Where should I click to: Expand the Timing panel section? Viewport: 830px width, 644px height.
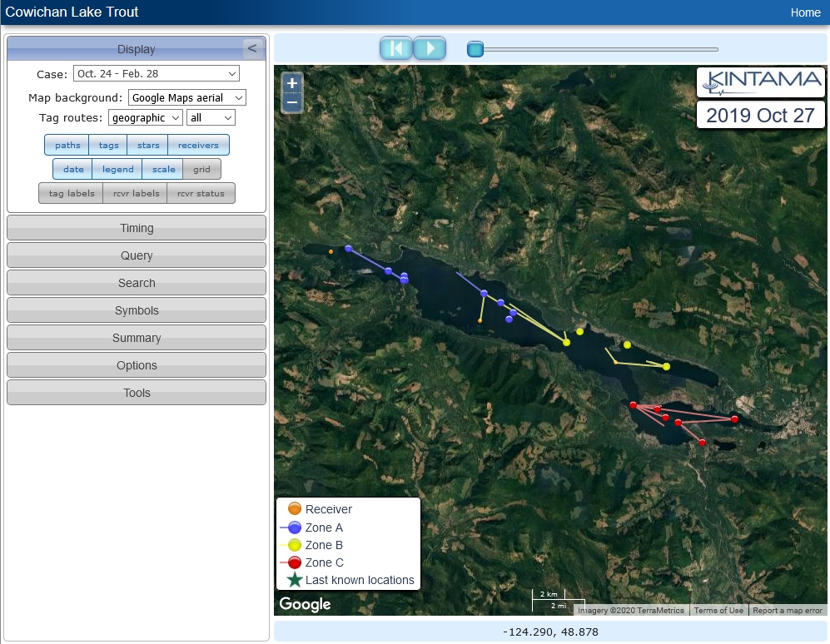click(x=137, y=228)
